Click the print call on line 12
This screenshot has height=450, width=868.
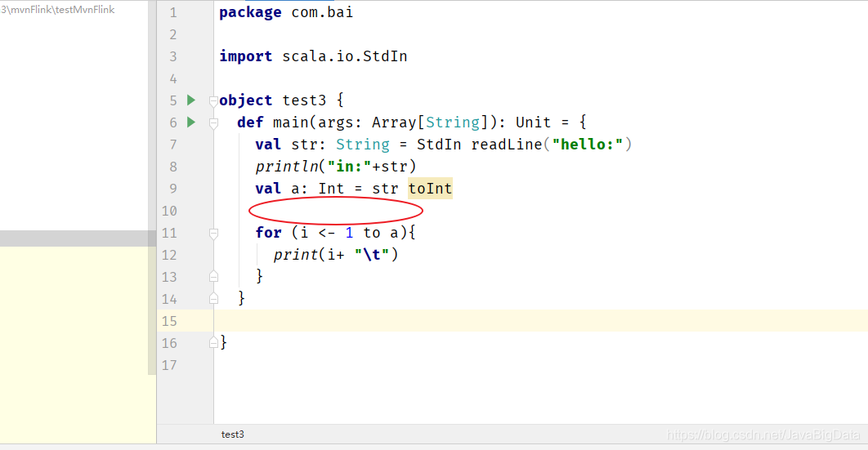coord(296,255)
